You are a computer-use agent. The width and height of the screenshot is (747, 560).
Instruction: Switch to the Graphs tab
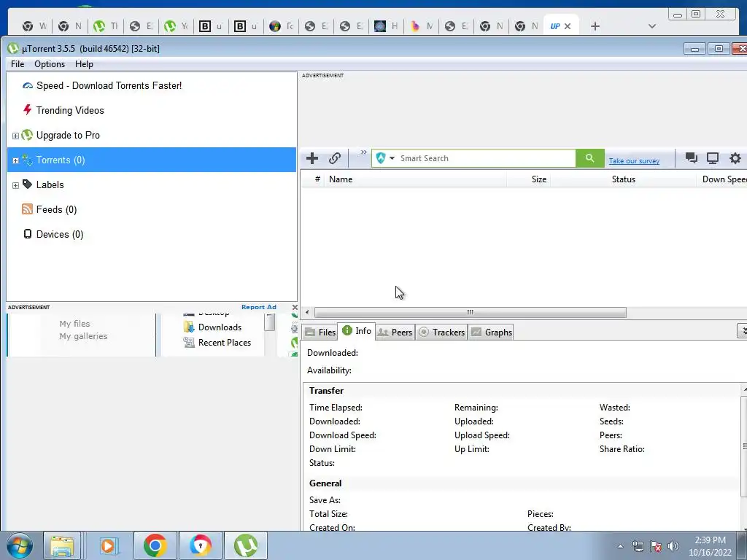pos(492,332)
